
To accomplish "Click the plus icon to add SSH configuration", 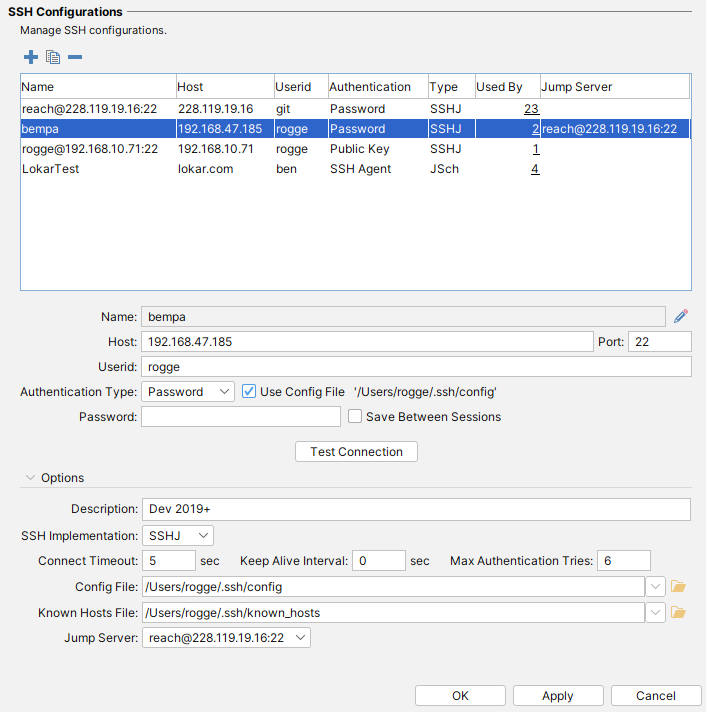I will coord(30,58).
